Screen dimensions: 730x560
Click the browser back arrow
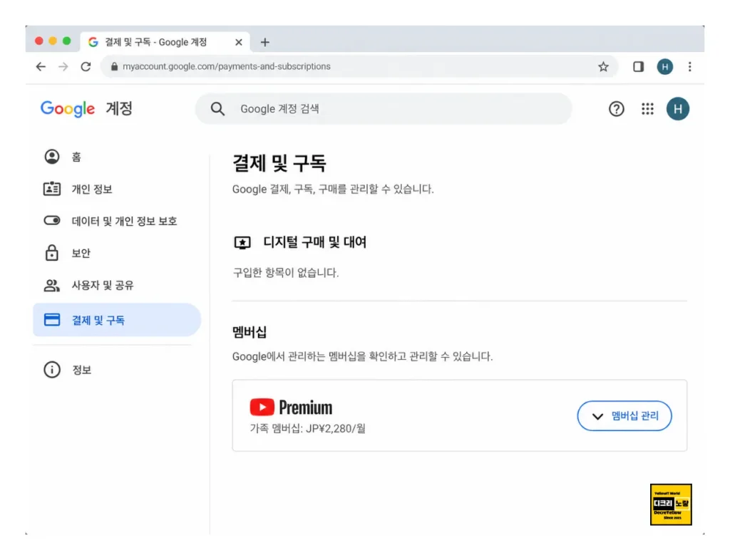(41, 66)
